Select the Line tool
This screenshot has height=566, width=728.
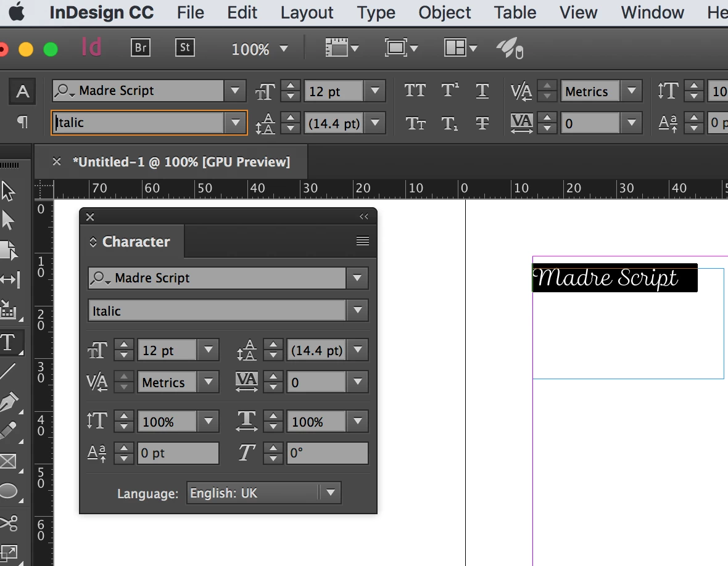[x=9, y=371]
